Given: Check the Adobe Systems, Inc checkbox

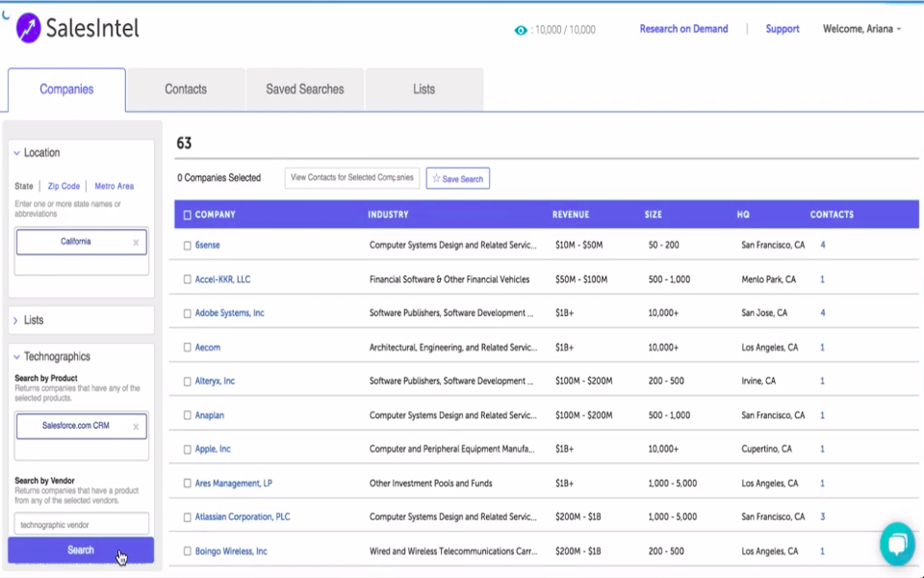Looking at the screenshot, I should point(188,313).
